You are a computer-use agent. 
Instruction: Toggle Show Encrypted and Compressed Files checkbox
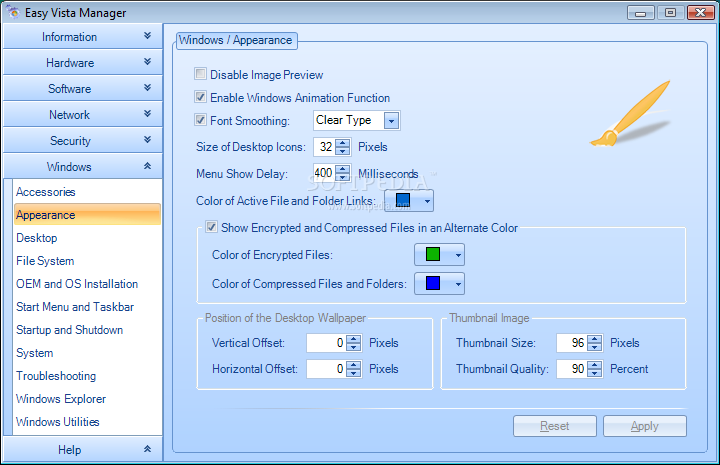pyautogui.click(x=211, y=227)
